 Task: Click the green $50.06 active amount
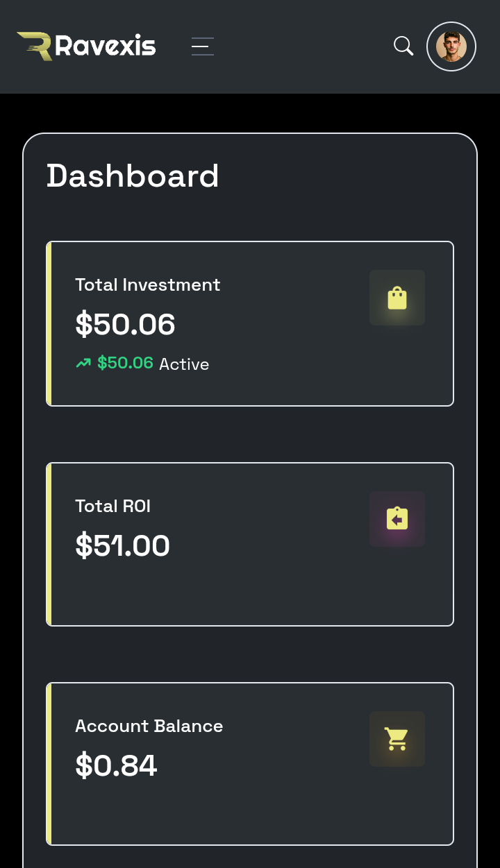(126, 363)
